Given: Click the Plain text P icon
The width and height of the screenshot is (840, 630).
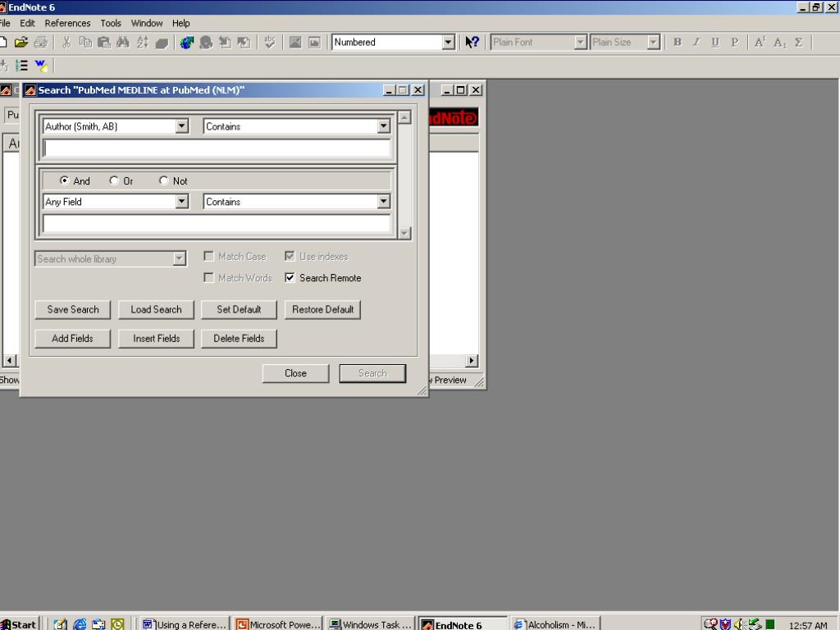Looking at the screenshot, I should 734,43.
